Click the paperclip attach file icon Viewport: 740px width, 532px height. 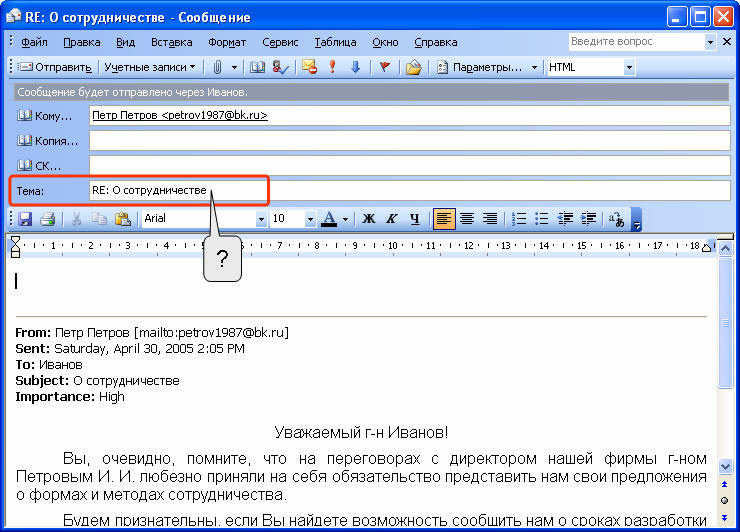pyautogui.click(x=217, y=68)
